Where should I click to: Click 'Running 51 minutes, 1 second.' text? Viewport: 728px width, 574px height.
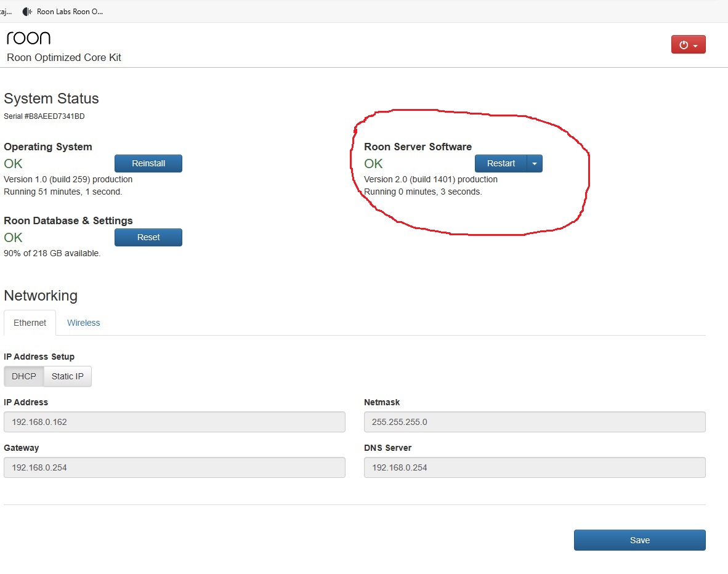pyautogui.click(x=63, y=192)
